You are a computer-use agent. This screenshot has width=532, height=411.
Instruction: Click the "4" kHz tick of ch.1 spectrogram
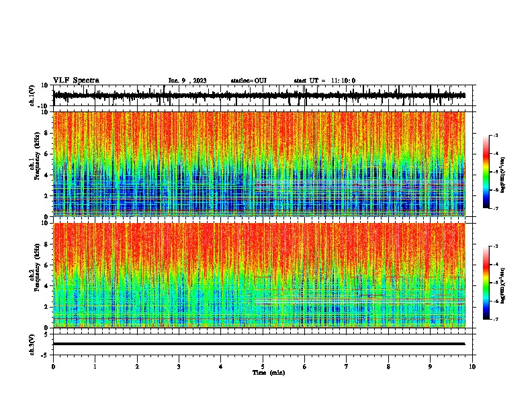(47, 175)
